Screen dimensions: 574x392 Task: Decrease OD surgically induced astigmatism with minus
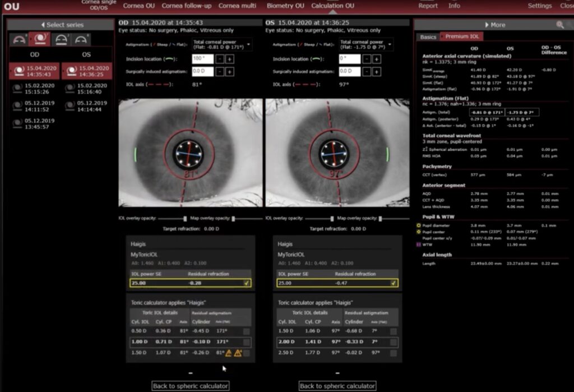click(x=220, y=72)
